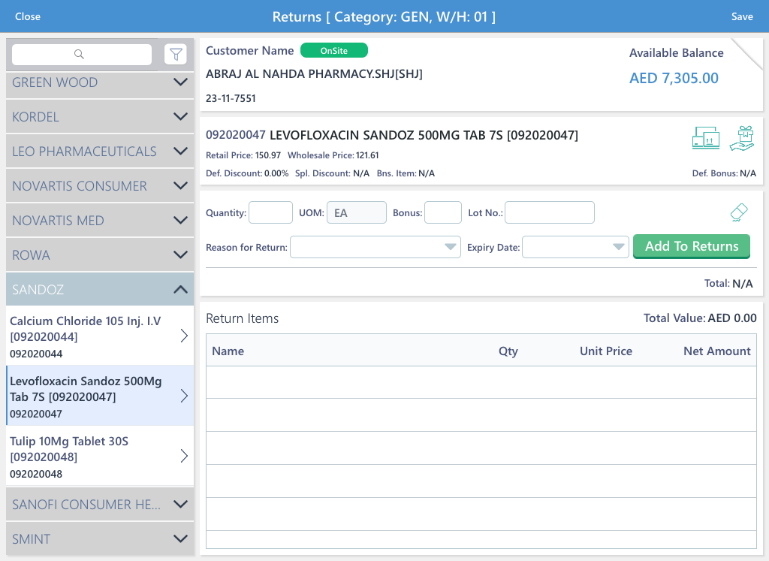769x561 pixels.
Task: Expand the LEO PHARMACEUTICALS group
Action: (x=100, y=151)
